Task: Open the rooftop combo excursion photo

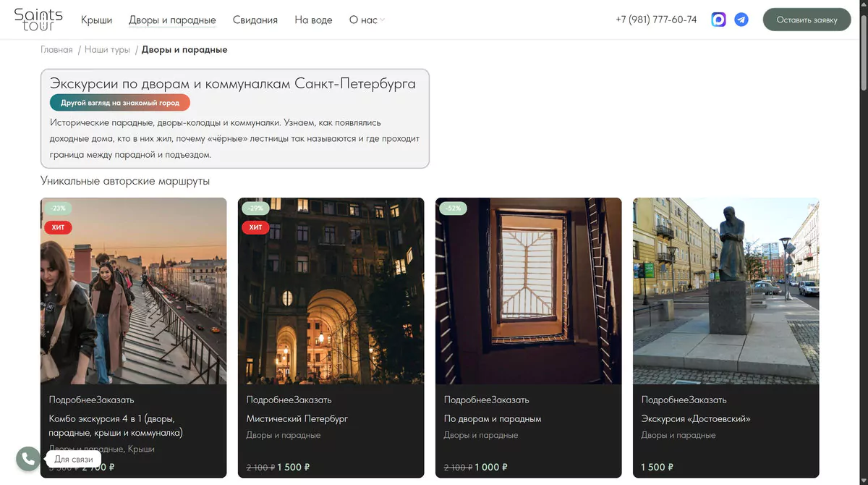Action: click(134, 291)
